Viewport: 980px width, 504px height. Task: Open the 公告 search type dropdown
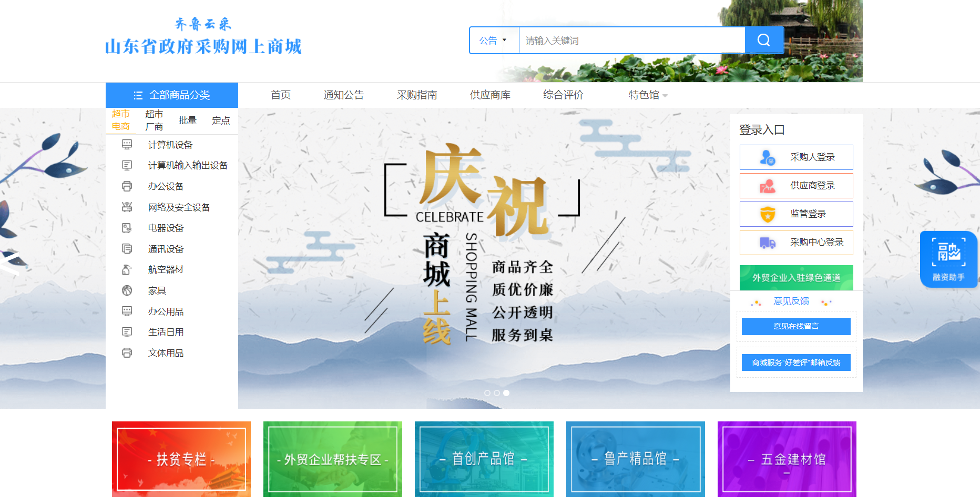click(x=494, y=41)
